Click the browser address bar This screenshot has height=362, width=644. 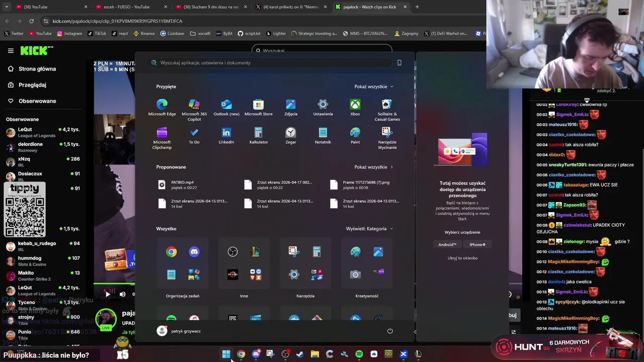click(x=262, y=21)
